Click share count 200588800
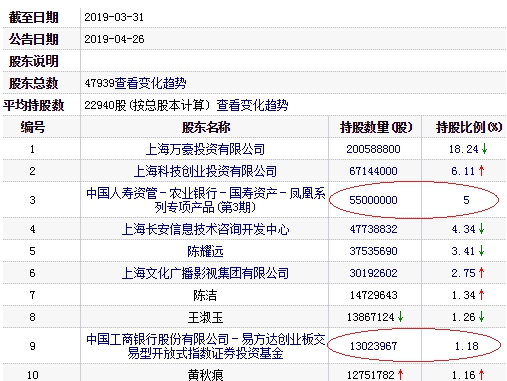This screenshot has width=507, height=381. (x=373, y=149)
